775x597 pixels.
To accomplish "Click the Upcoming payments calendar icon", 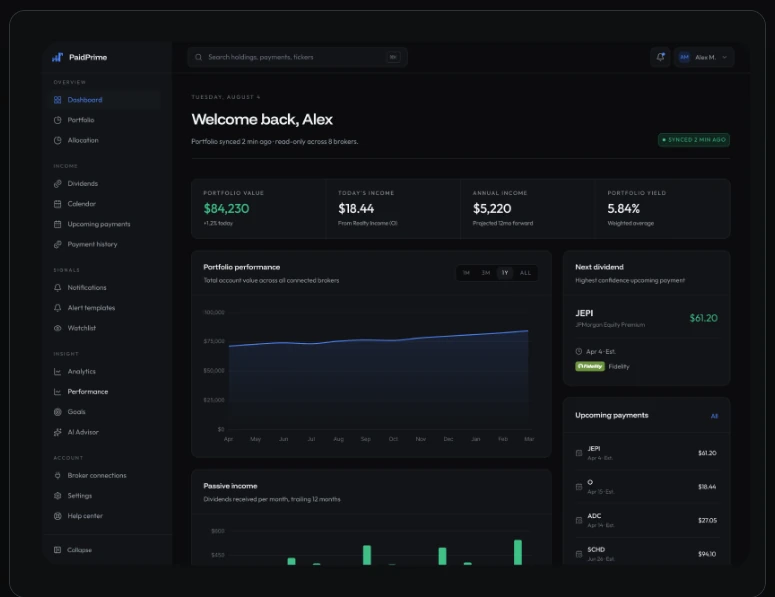I will pos(57,224).
